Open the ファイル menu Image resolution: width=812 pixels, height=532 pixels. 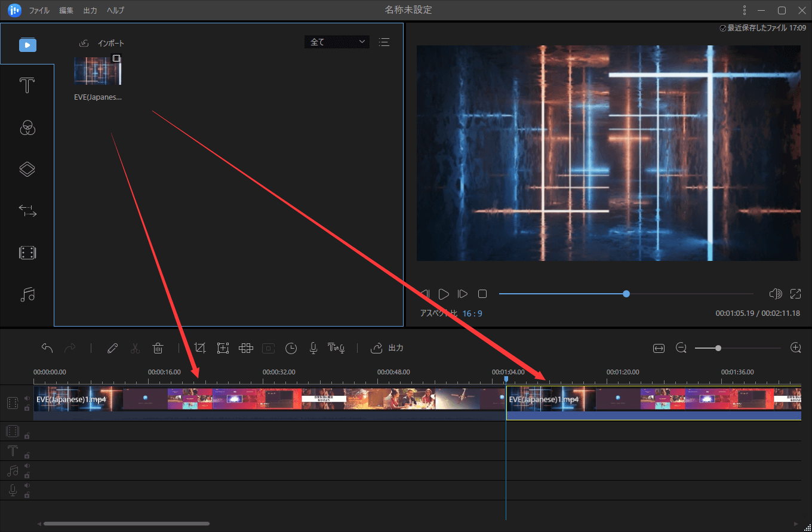pyautogui.click(x=39, y=11)
